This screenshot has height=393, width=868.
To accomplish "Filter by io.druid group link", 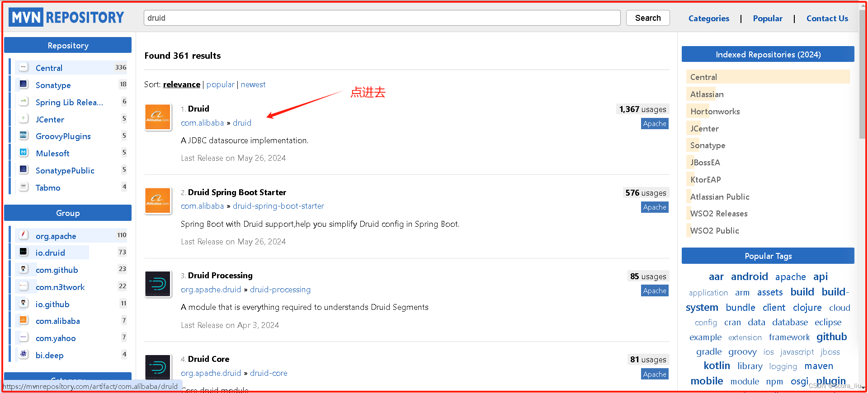I will (x=50, y=253).
